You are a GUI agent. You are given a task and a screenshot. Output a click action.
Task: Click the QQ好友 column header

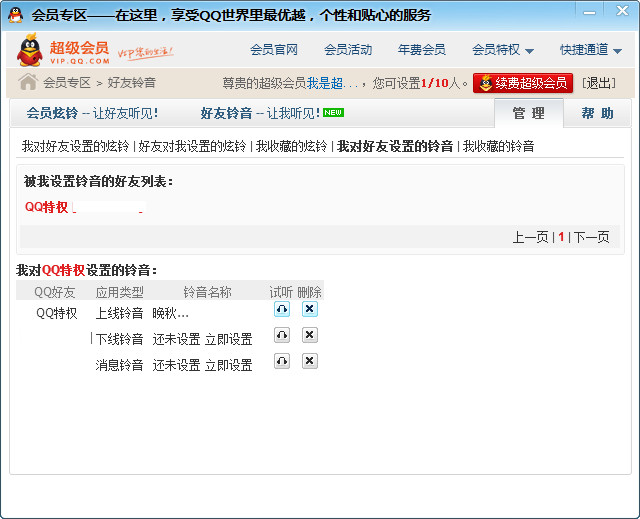[55, 292]
